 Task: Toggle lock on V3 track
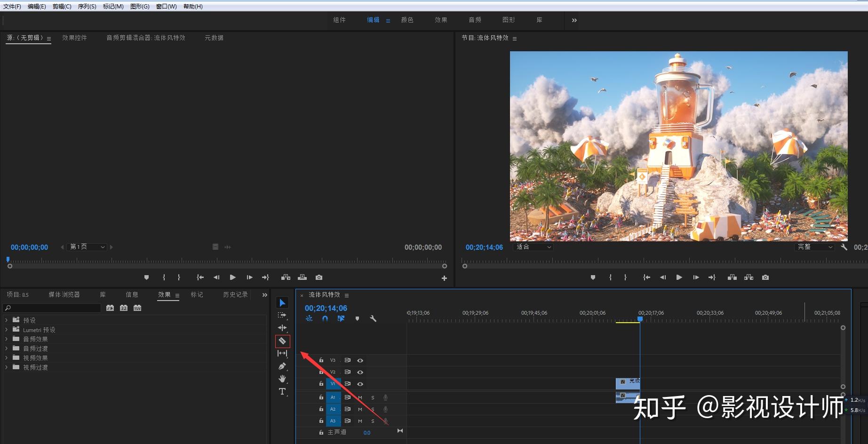[x=321, y=360]
